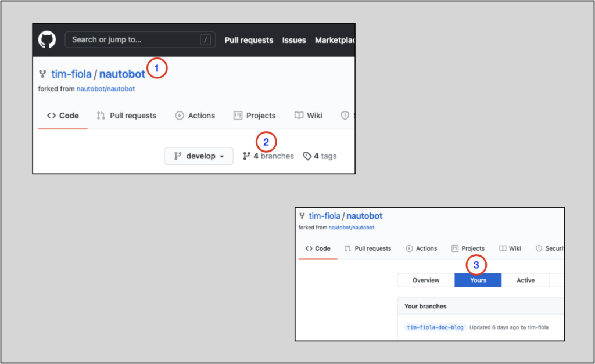Open Pull requests in the dark header bar
The image size is (595, 364).
click(249, 40)
